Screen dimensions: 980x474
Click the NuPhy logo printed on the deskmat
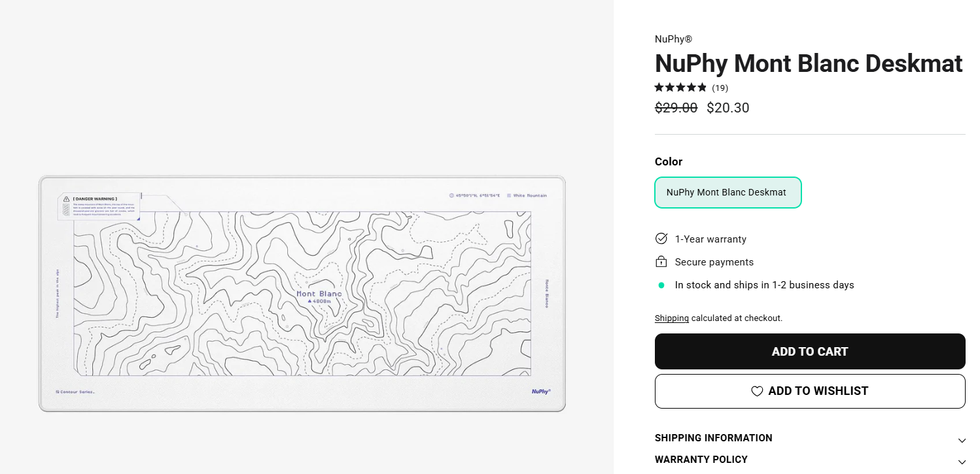click(x=540, y=391)
